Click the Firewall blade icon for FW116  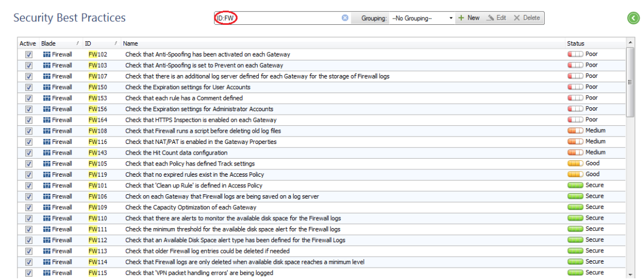[x=47, y=142]
